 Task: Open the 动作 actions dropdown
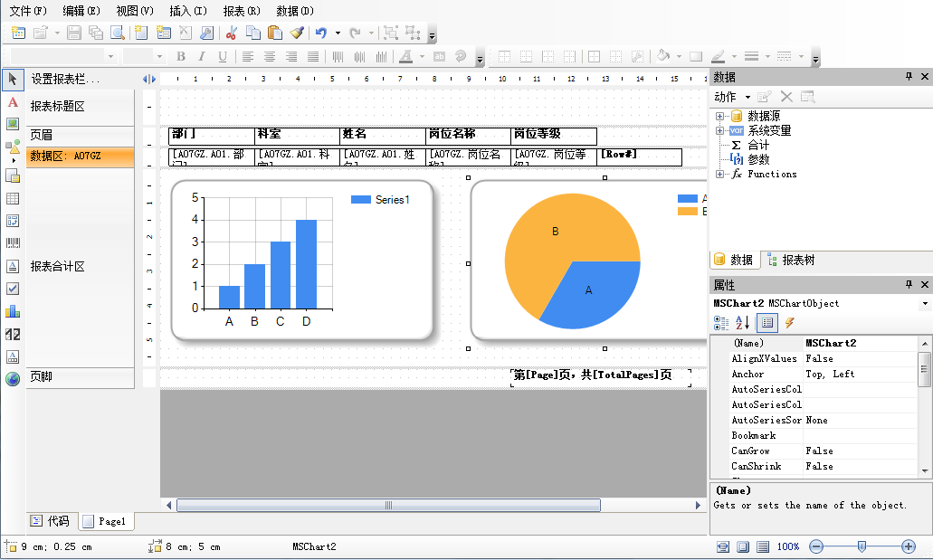point(731,97)
